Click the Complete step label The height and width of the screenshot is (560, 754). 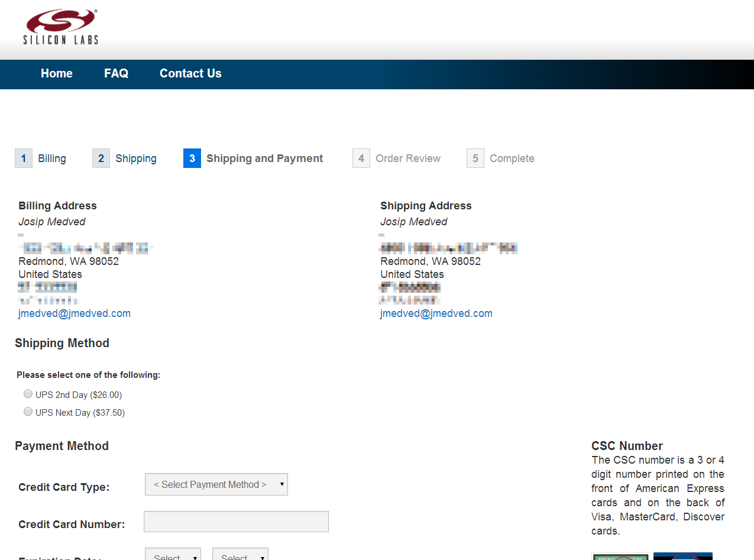point(512,158)
